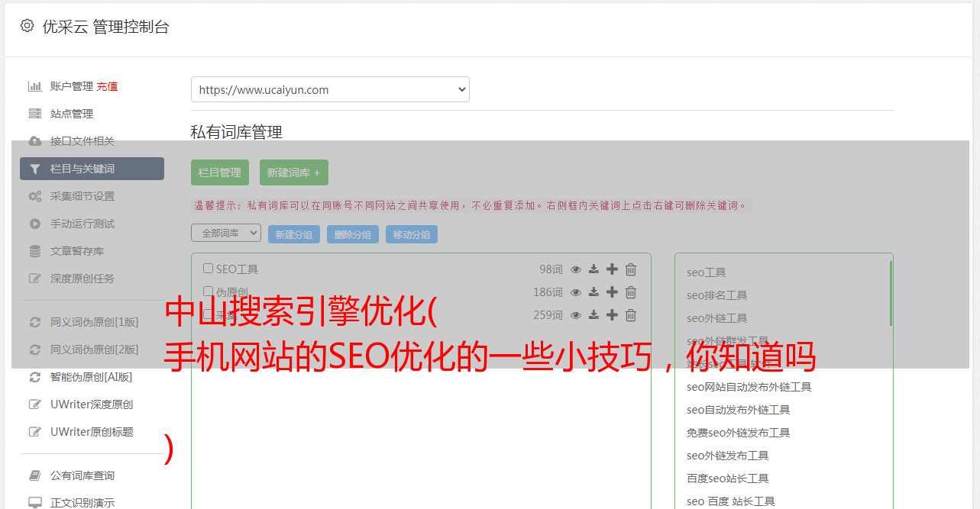The height and width of the screenshot is (509, 980).
Task: Click the eye icon in the 259词 row
Action: [x=576, y=315]
